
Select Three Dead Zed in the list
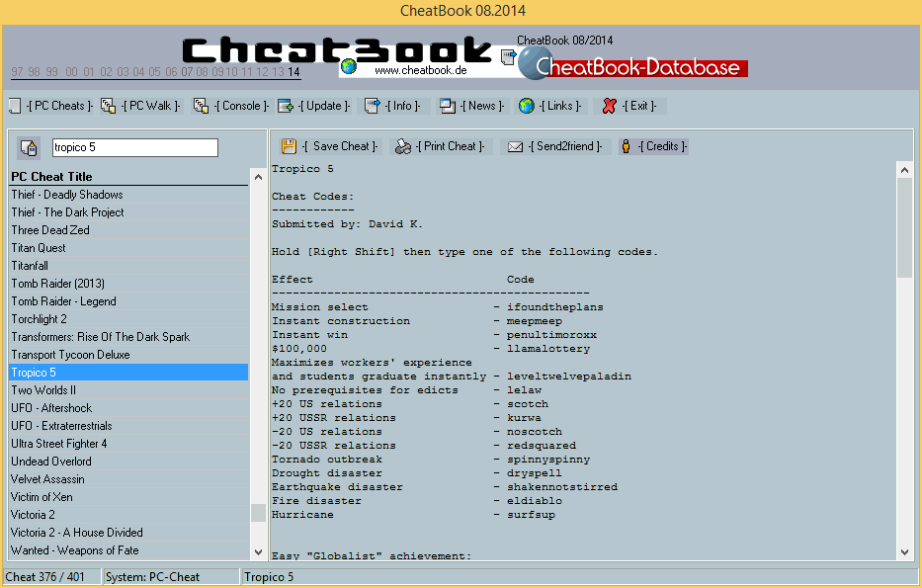tap(129, 230)
